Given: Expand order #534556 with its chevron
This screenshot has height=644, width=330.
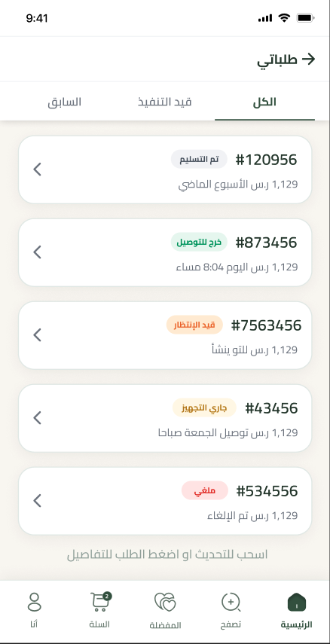Looking at the screenshot, I should coord(38,501).
